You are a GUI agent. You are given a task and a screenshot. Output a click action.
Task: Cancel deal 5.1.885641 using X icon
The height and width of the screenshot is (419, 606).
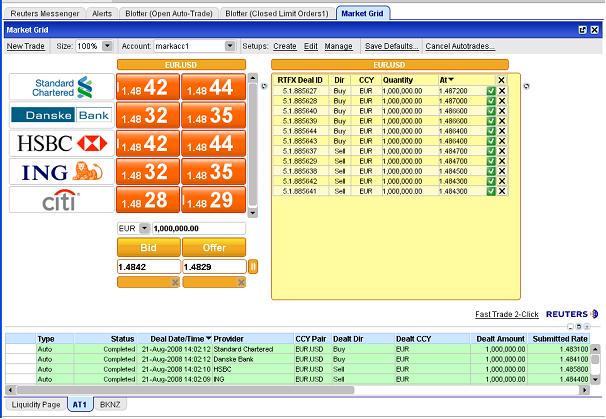(502, 191)
